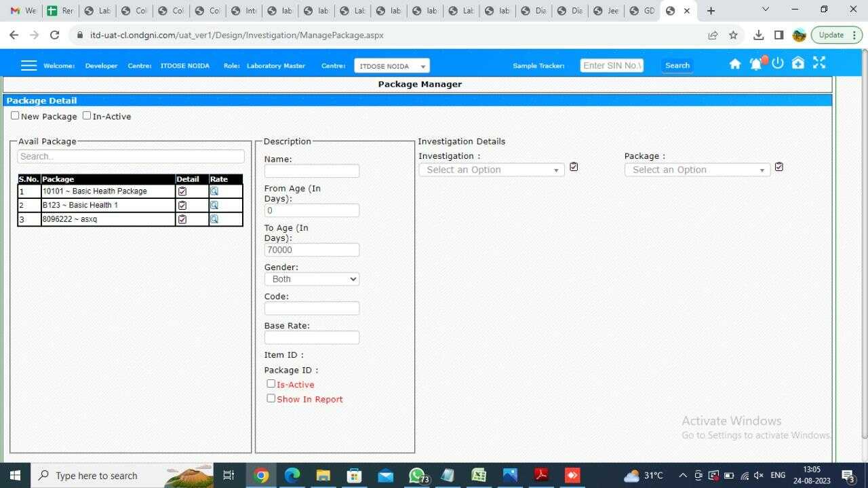Open the Gender dropdown showing Both
The width and height of the screenshot is (868, 488).
point(311,279)
